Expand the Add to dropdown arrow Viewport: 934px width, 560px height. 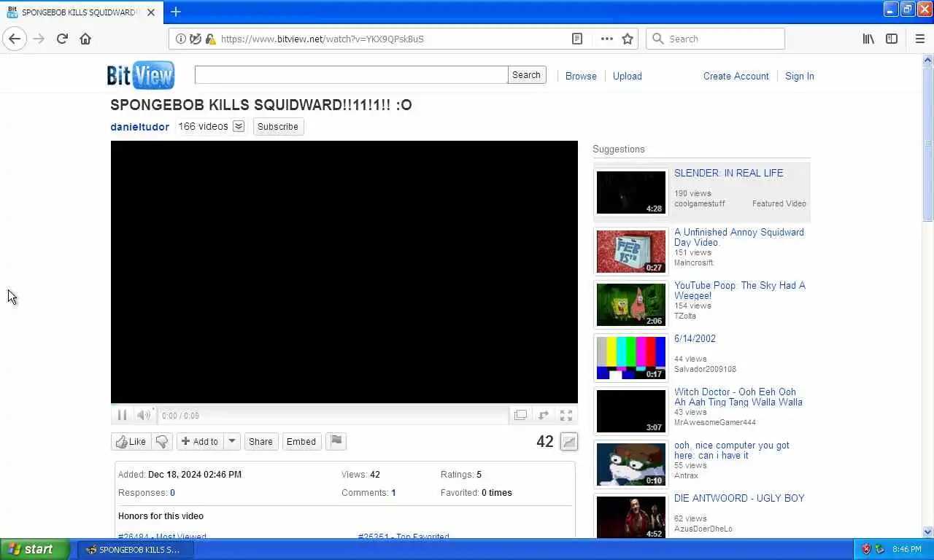tap(231, 441)
